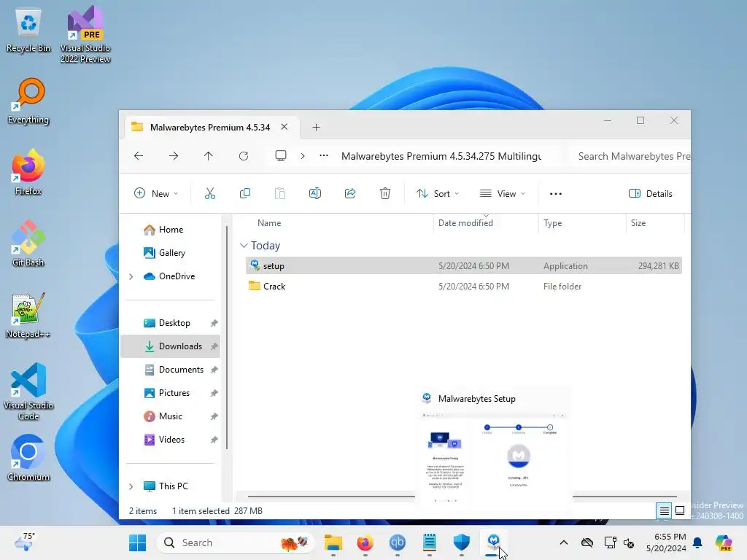Select the Chromium desktop shortcut
The width and height of the screenshot is (747, 560).
click(x=28, y=458)
